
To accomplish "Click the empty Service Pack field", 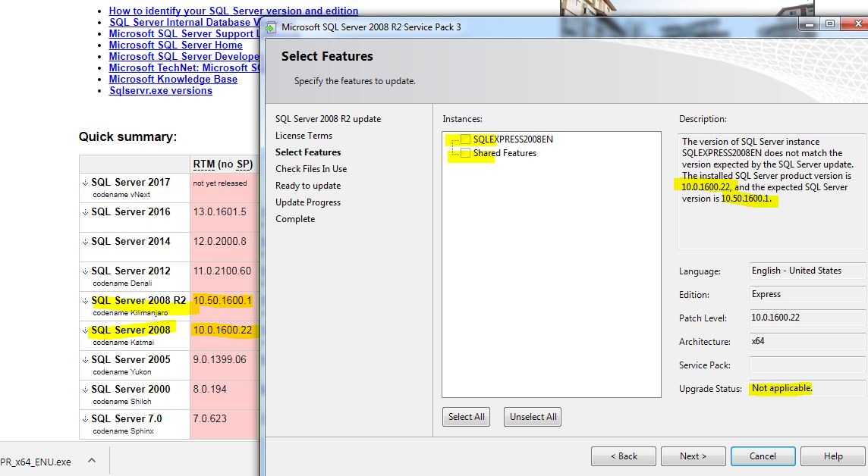I will click(x=807, y=365).
